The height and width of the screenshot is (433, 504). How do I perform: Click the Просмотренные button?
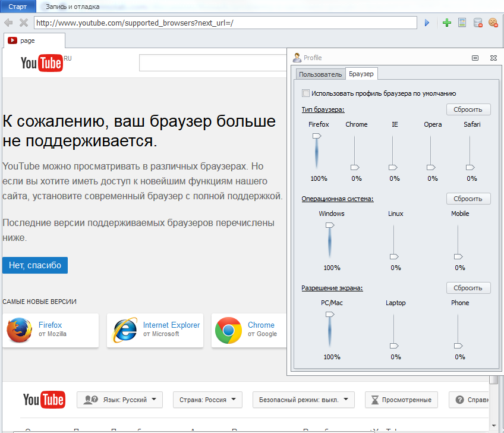click(x=401, y=400)
